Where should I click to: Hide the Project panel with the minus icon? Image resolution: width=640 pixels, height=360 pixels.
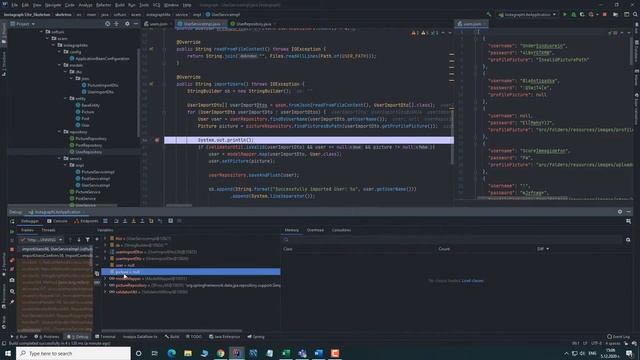tap(136, 24)
